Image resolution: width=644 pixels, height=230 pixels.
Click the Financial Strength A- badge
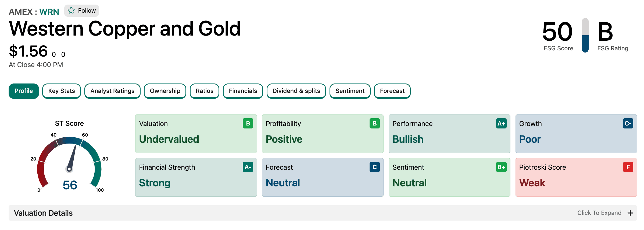(x=248, y=167)
